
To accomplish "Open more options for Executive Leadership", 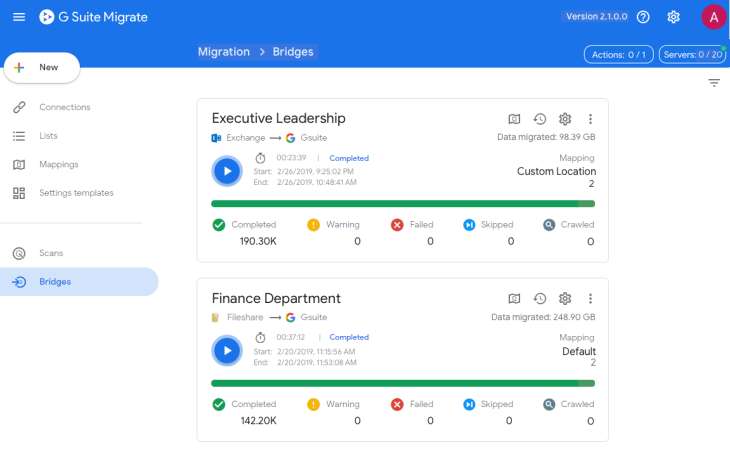I will click(x=590, y=119).
